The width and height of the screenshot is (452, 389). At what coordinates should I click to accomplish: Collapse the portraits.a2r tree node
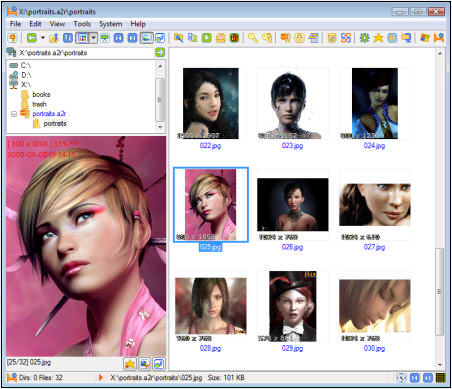tap(14, 114)
